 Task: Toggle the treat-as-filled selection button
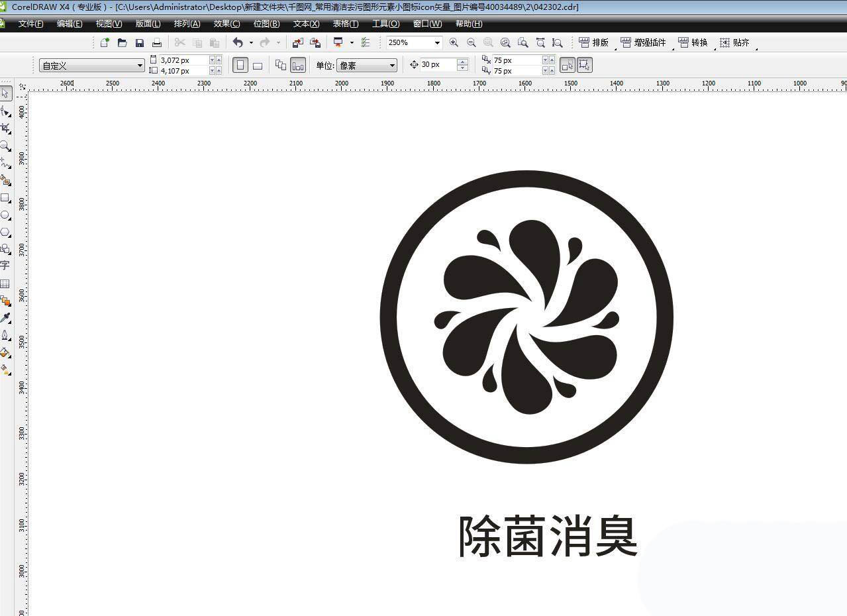point(567,65)
